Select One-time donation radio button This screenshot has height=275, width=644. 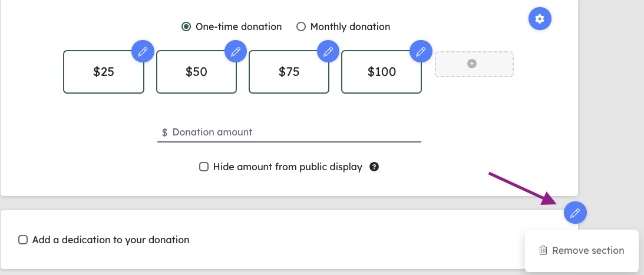186,26
